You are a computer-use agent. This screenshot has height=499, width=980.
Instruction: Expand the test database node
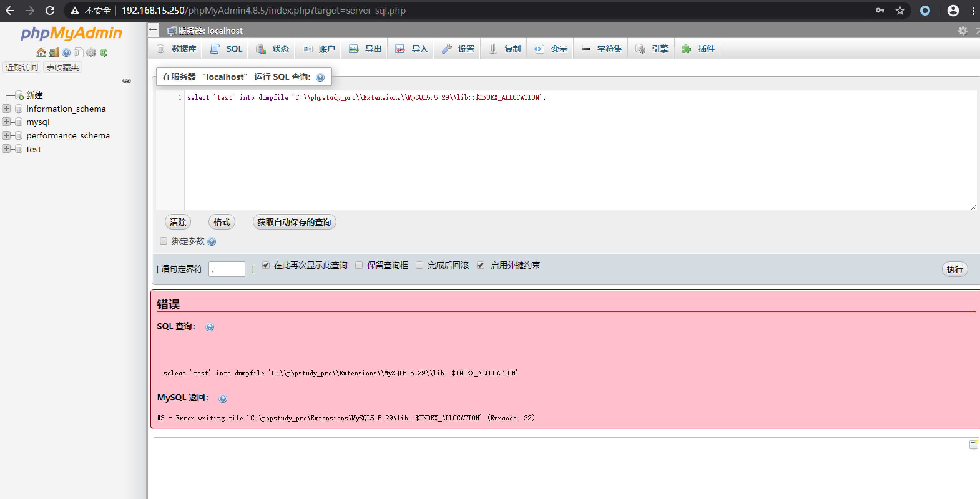coord(6,149)
